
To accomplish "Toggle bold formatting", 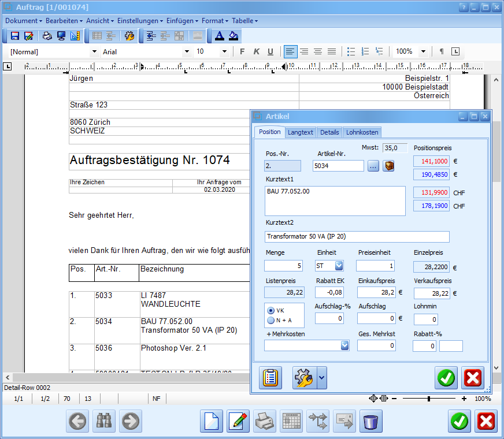I will (x=242, y=52).
